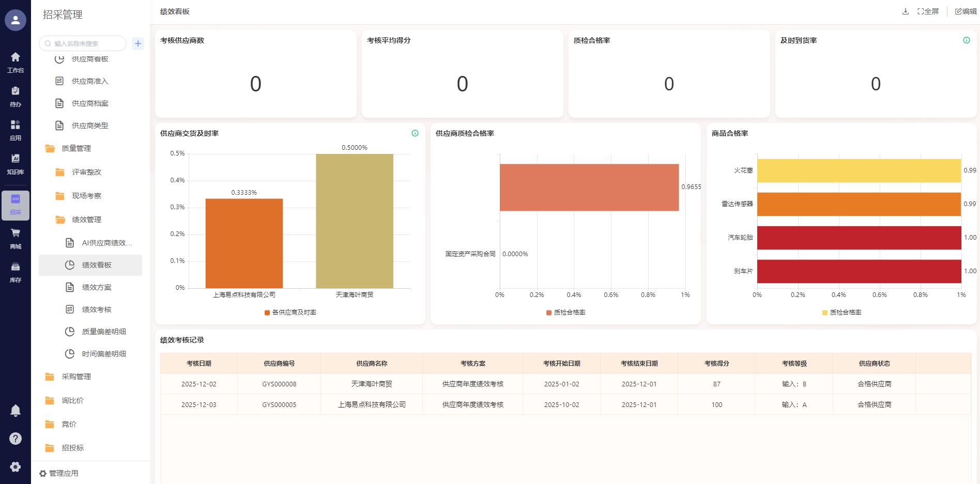Image resolution: width=980 pixels, height=484 pixels.
Task: Click the download icon in top bar
Action: tap(905, 11)
